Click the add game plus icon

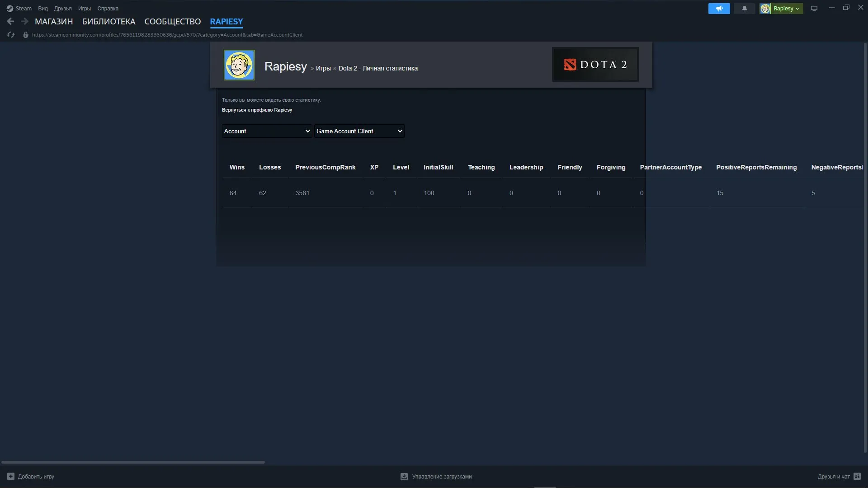(x=11, y=476)
